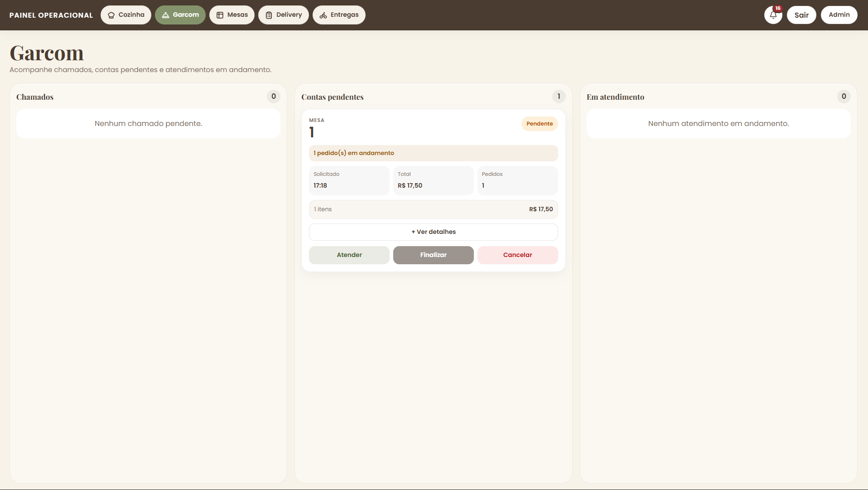The width and height of the screenshot is (868, 490).
Task: Click the Contas pendentes column heading
Action: click(333, 97)
